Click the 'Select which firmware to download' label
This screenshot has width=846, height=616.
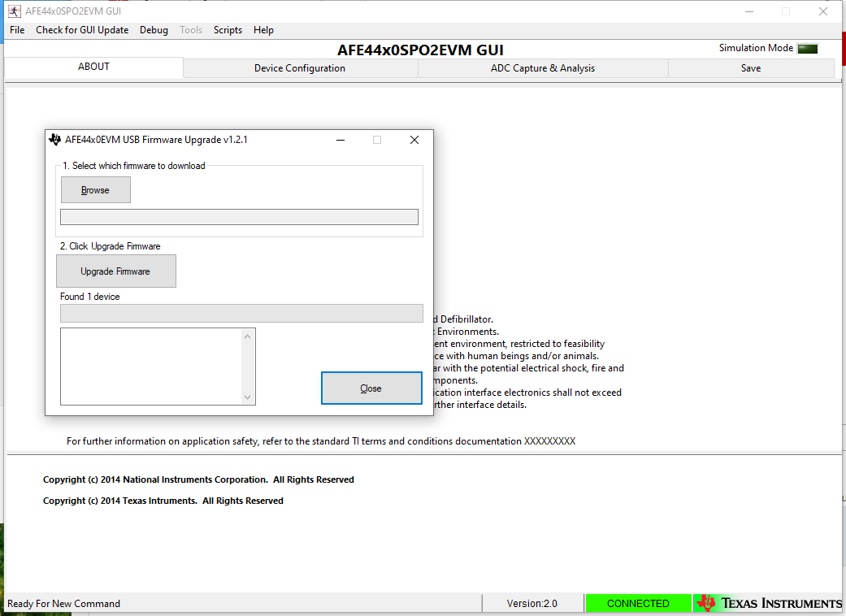[134, 166]
